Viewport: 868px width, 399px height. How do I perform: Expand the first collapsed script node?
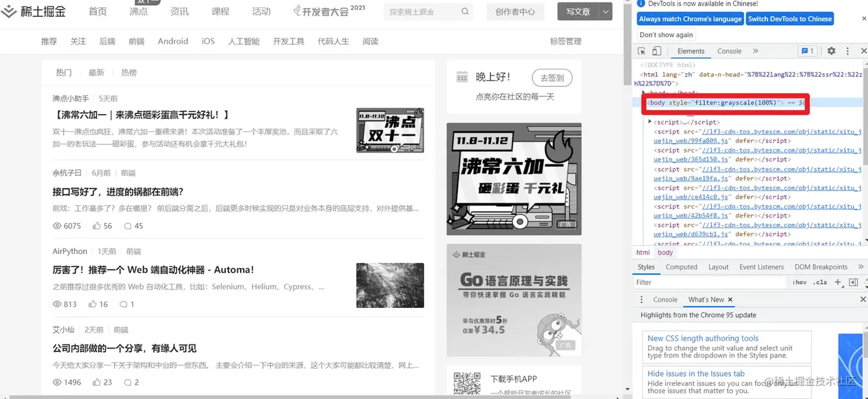(650, 121)
